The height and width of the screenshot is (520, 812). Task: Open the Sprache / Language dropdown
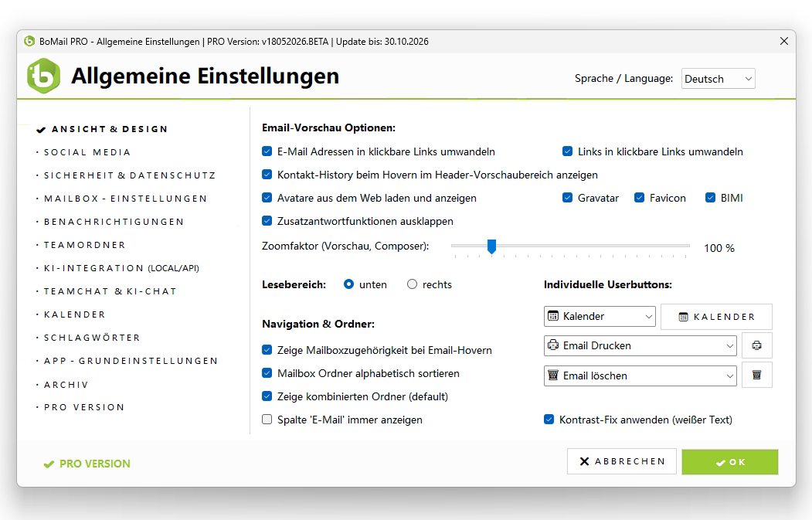719,79
